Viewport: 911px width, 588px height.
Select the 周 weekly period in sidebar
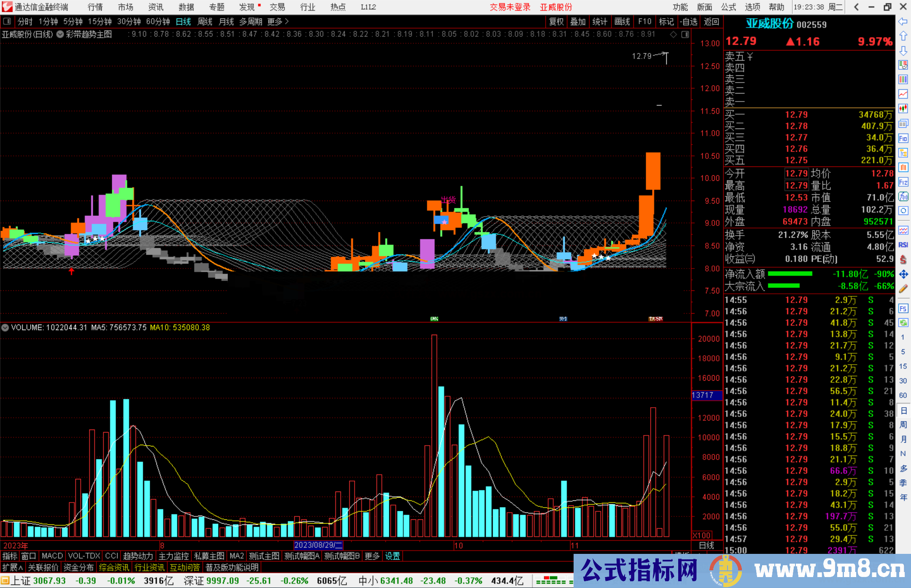click(x=903, y=424)
